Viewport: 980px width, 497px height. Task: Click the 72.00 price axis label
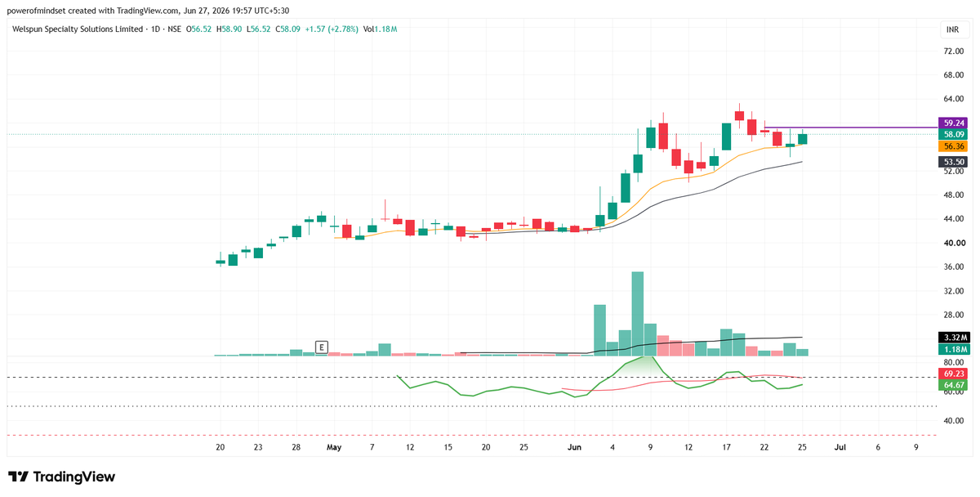point(954,51)
